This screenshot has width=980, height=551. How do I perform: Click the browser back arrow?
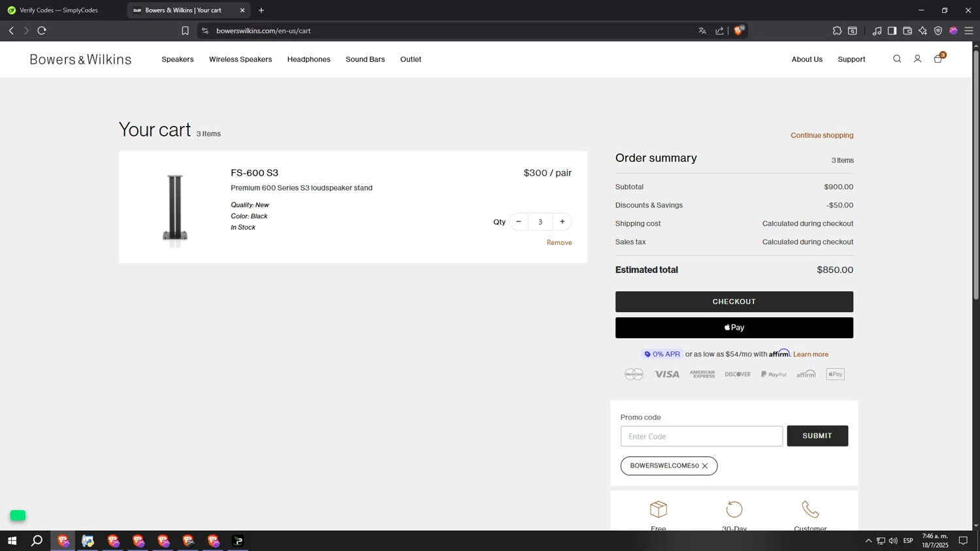pyautogui.click(x=11, y=31)
